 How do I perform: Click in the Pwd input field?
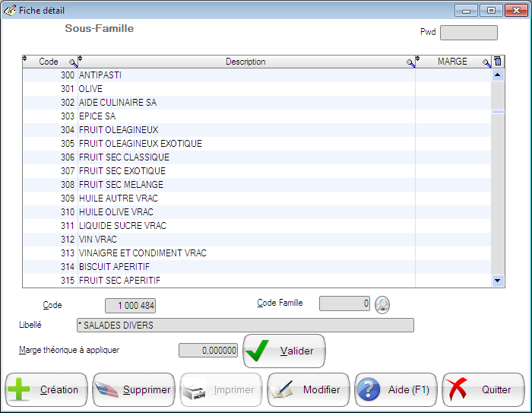[x=468, y=33]
